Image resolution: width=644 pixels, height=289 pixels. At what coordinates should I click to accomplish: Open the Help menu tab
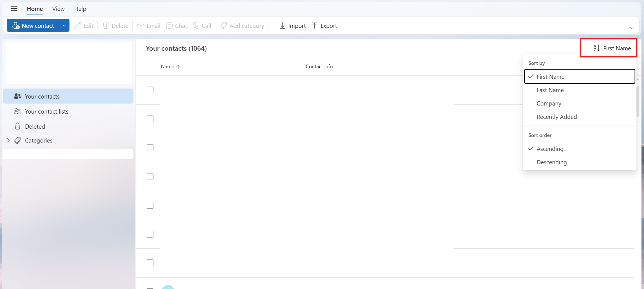point(80,9)
